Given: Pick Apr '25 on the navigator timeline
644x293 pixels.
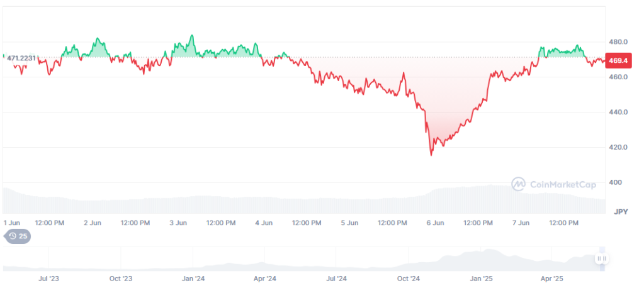Looking at the screenshot, I should 554,277.
